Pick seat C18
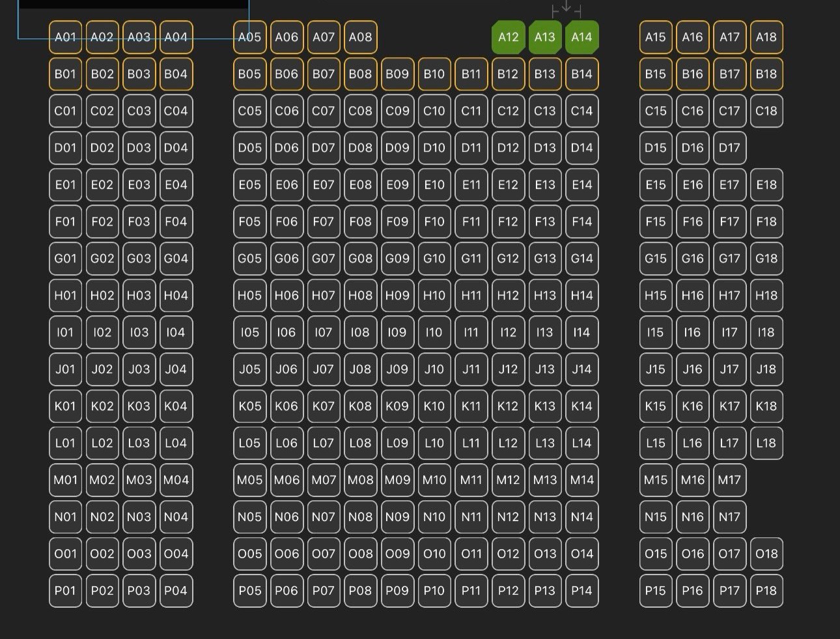This screenshot has width=840, height=639. (766, 111)
